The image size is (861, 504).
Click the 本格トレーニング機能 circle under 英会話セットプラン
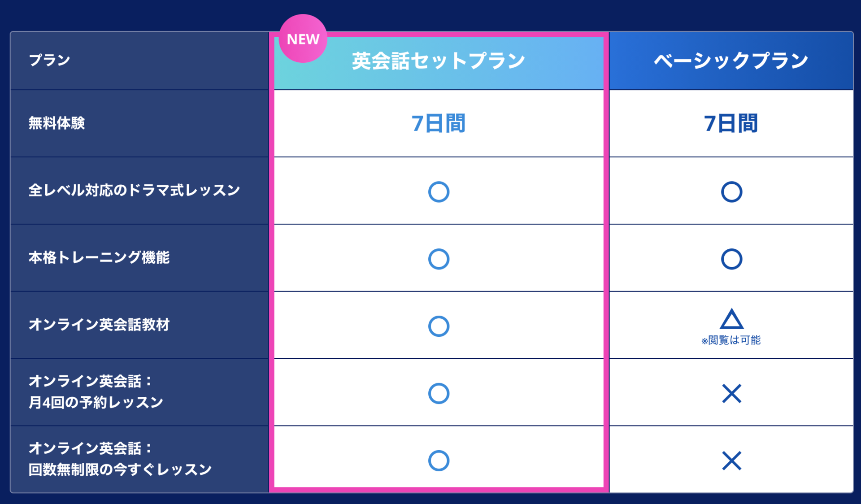click(x=439, y=259)
